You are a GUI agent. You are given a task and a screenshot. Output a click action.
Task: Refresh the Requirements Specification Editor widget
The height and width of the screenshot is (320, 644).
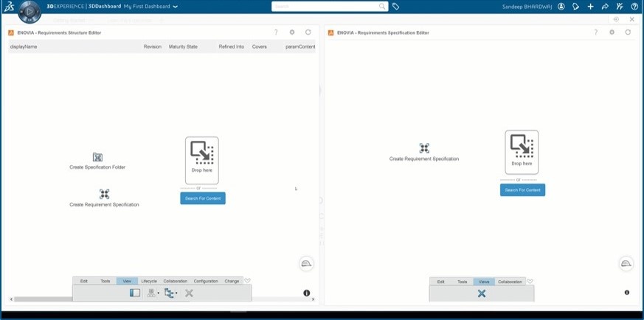(628, 32)
